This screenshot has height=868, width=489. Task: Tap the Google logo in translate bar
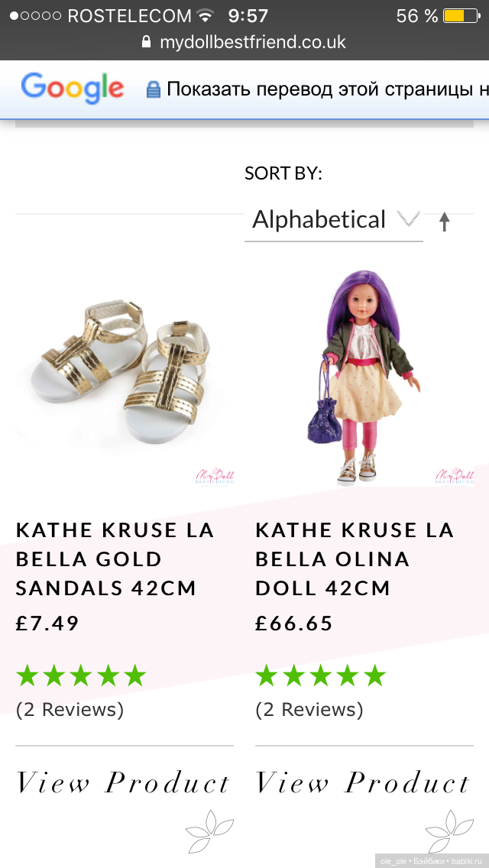click(x=73, y=88)
